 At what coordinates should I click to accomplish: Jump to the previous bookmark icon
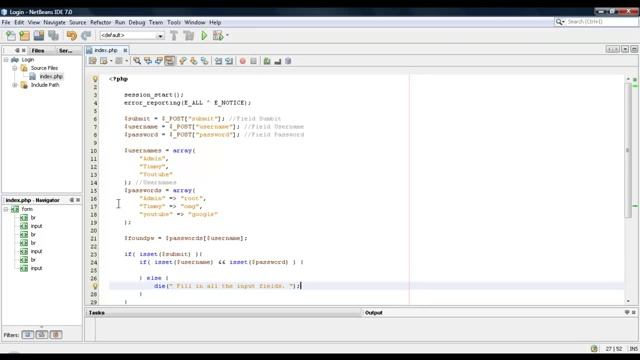point(182,61)
